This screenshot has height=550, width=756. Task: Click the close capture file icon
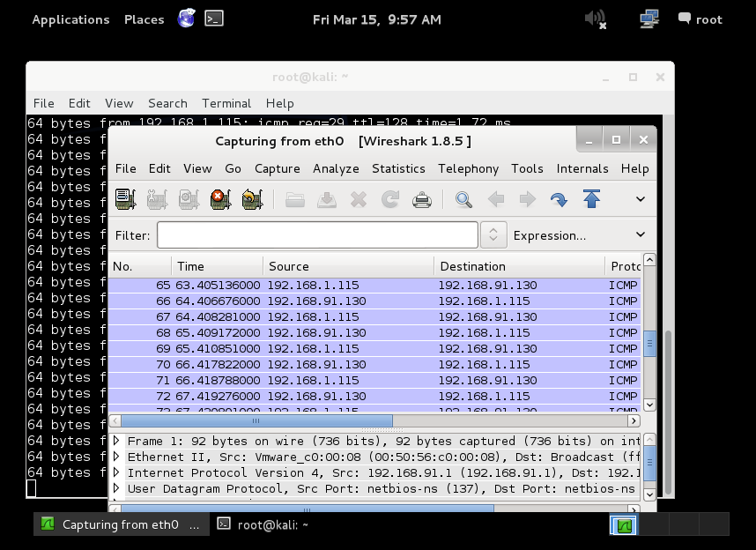point(359,199)
